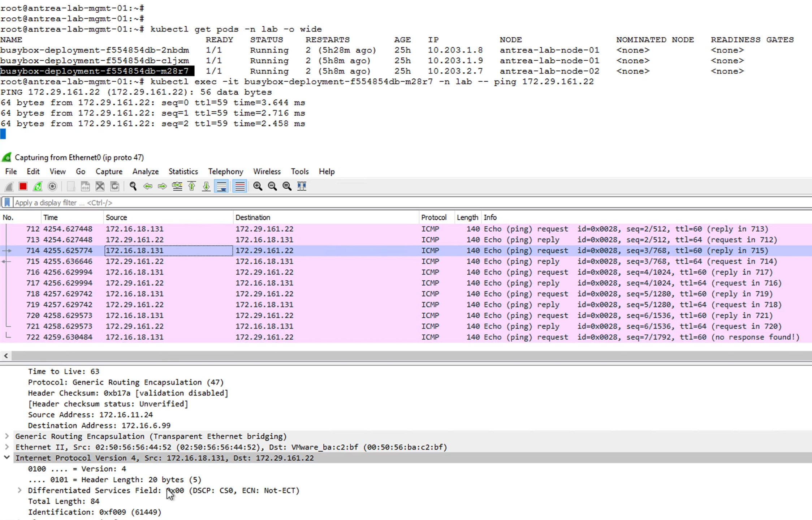
Task: Click the display filter bookmark button
Action: [7, 202]
